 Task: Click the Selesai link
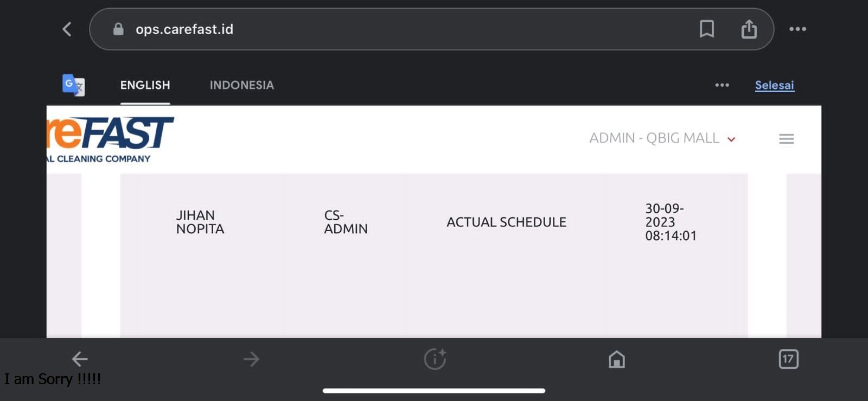tap(774, 85)
